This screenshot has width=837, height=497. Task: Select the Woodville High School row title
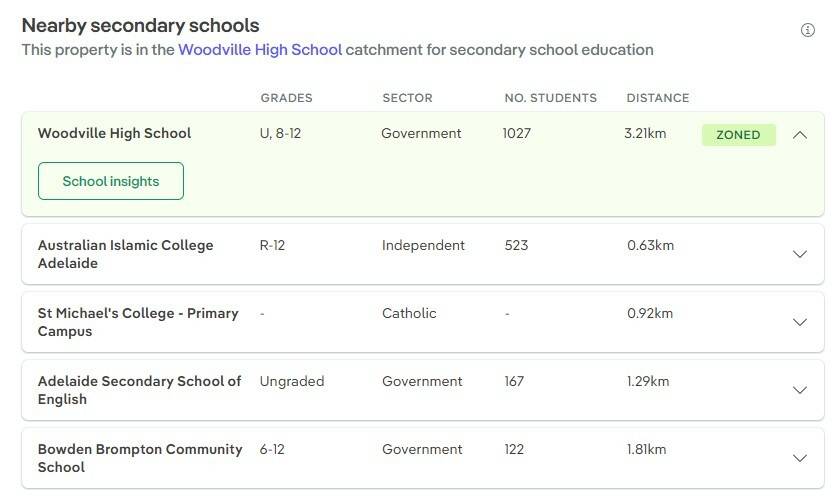pos(114,133)
